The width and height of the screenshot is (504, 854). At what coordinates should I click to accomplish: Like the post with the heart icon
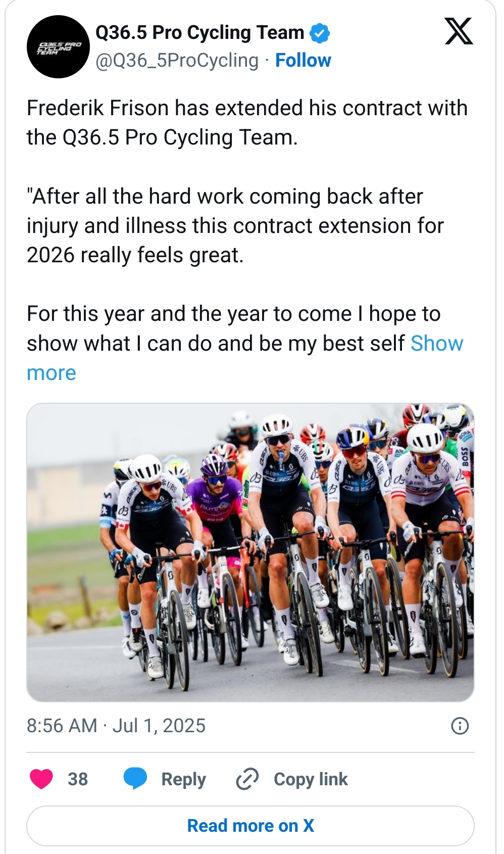click(41, 779)
